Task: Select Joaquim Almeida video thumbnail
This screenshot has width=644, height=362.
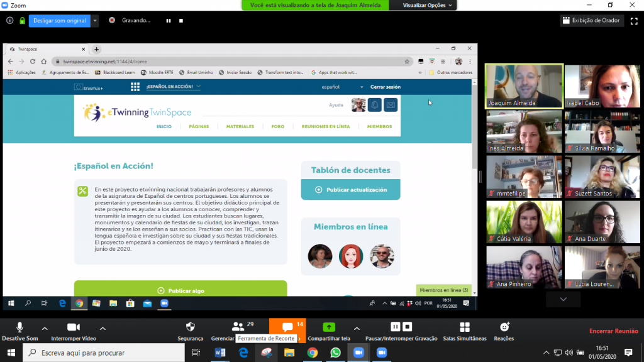Action: pyautogui.click(x=524, y=86)
